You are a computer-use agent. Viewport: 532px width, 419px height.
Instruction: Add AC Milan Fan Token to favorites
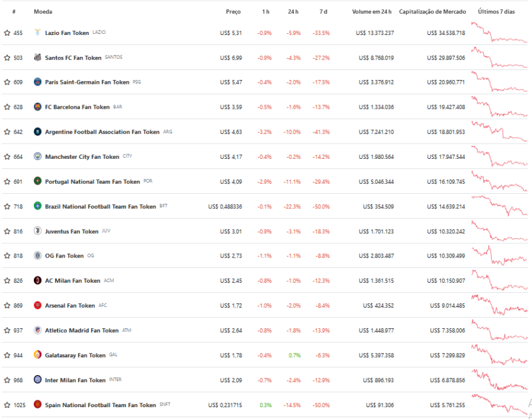click(7, 281)
